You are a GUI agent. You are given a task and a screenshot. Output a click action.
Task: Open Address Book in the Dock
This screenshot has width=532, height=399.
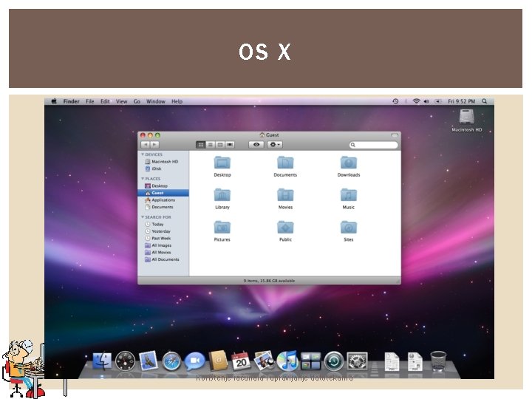(218, 361)
